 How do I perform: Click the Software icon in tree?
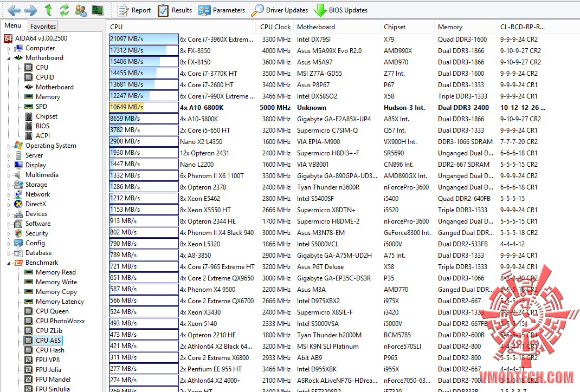(18, 224)
